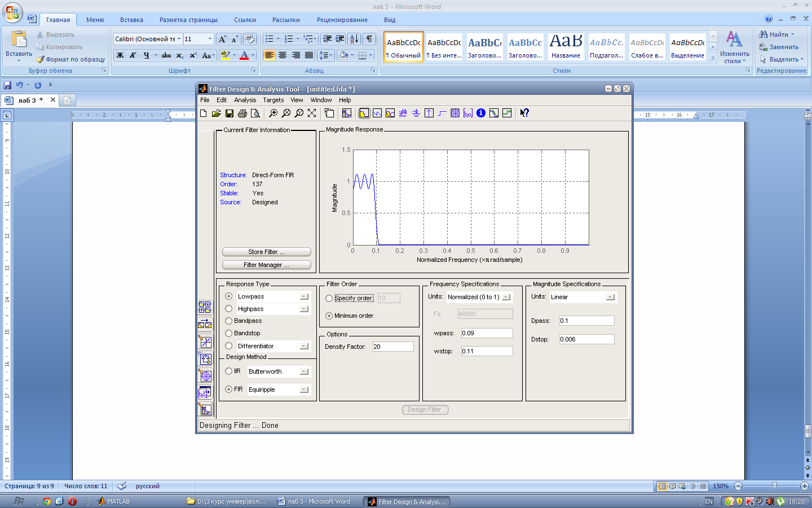Viewport: 812px width, 508px height.
Task: Switch to Рецензирование tab in Word
Action: pyautogui.click(x=342, y=20)
